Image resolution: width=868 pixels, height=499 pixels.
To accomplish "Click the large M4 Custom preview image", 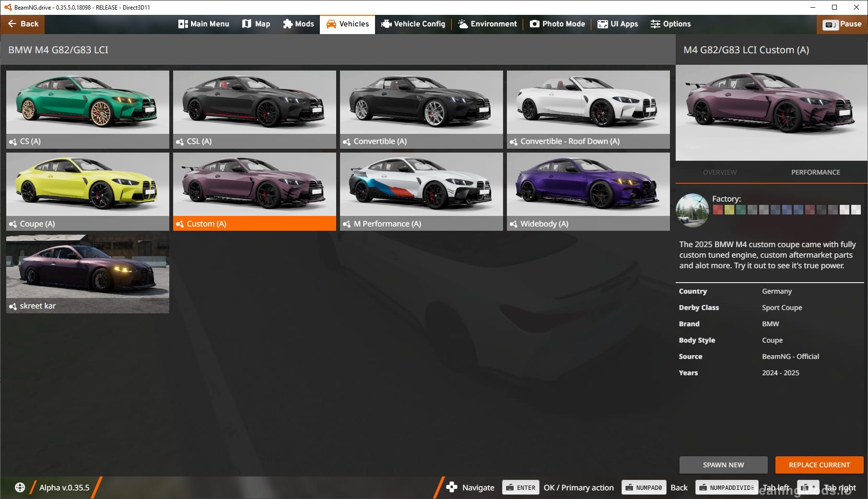I will point(772,113).
